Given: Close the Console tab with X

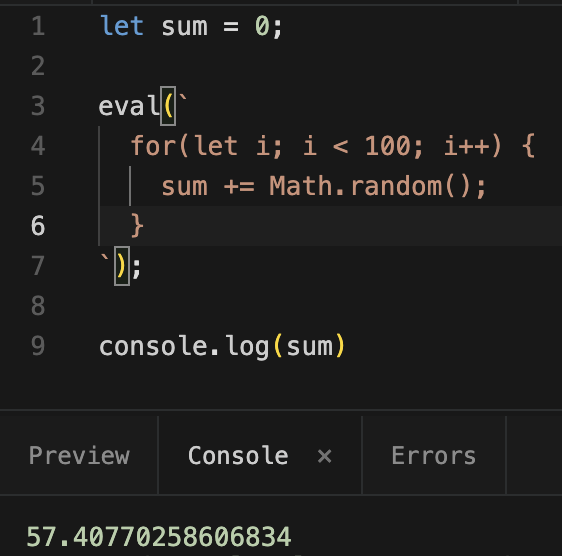Looking at the screenshot, I should [x=325, y=456].
